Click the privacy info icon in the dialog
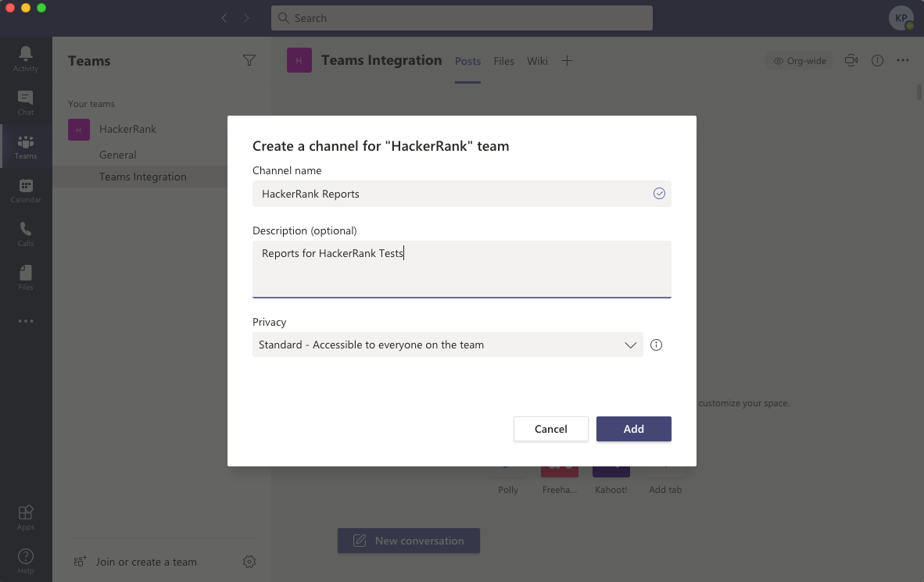Image resolution: width=924 pixels, height=582 pixels. [x=656, y=345]
